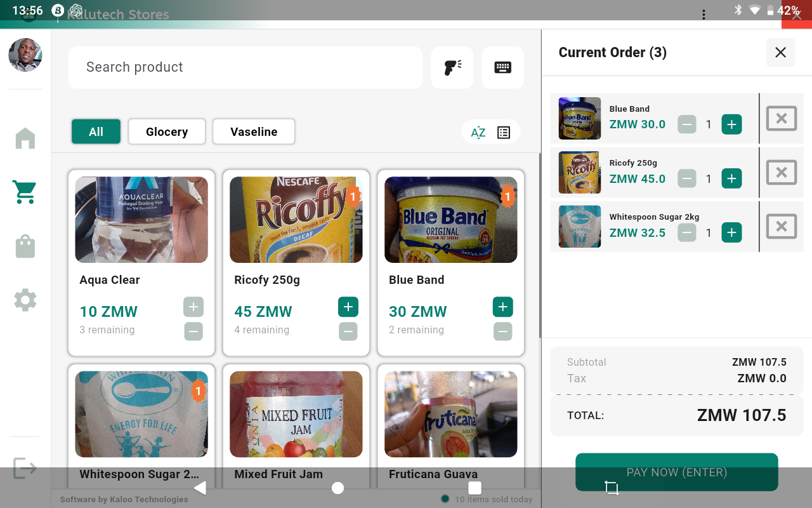
Task: Click Ricofy thumbnail in current order
Action: click(580, 172)
